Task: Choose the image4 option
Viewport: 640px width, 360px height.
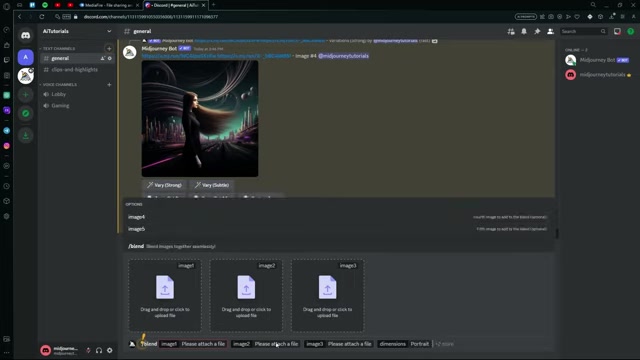Action: click(x=338, y=217)
